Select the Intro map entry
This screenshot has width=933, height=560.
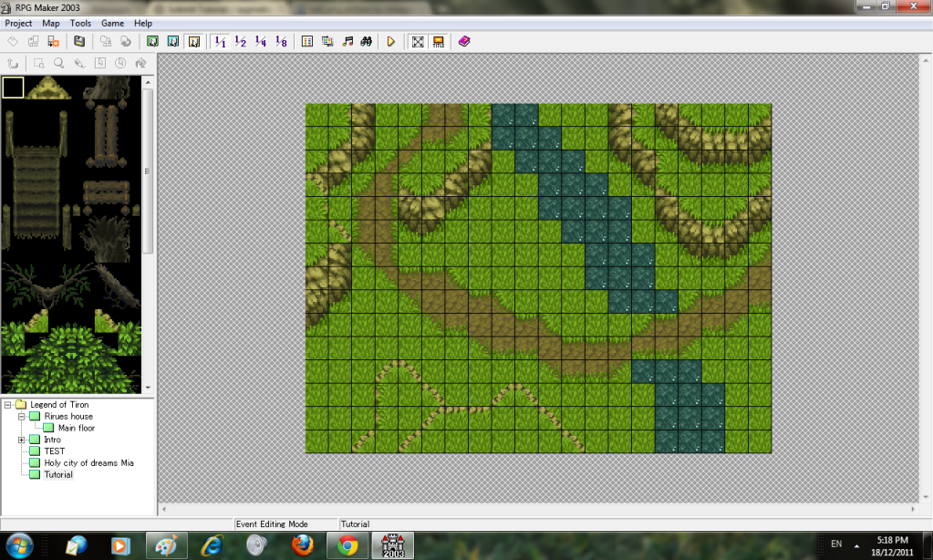pos(52,440)
